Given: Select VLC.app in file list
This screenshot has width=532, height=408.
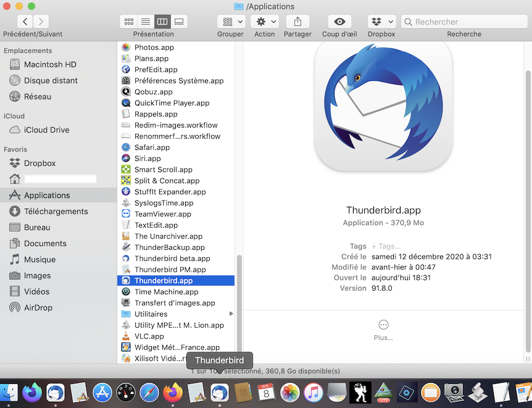Looking at the screenshot, I should tap(176, 336).
